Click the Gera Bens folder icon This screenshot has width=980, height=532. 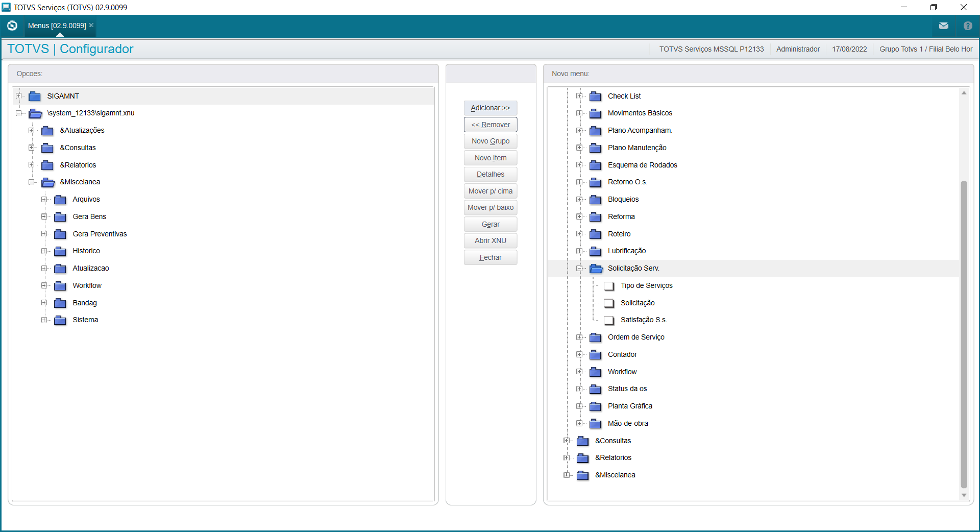(60, 217)
